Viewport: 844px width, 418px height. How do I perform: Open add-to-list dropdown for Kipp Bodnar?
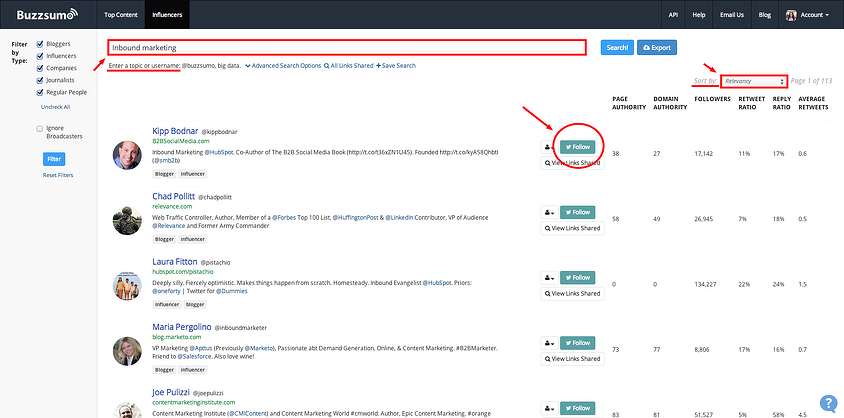(549, 147)
